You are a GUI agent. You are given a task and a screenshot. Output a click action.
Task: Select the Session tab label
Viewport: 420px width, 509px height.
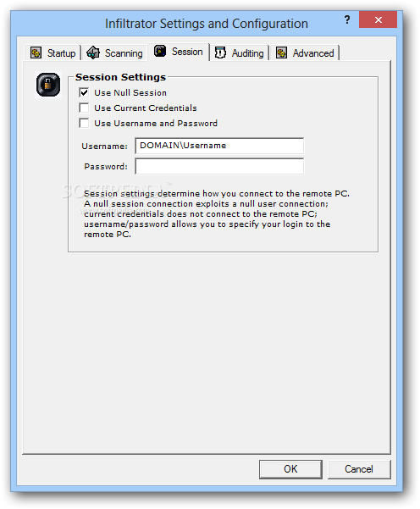pos(187,52)
